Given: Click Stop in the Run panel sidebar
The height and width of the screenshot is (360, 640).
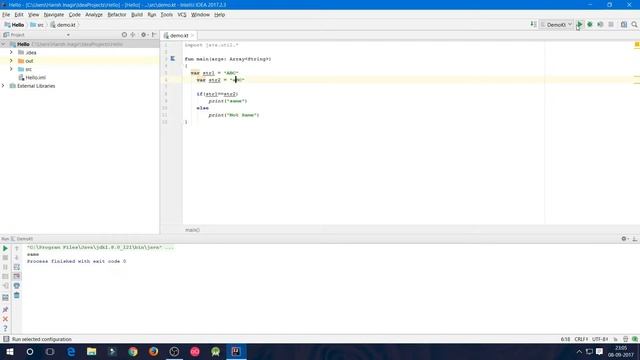Looking at the screenshot, I should click(x=5, y=258).
